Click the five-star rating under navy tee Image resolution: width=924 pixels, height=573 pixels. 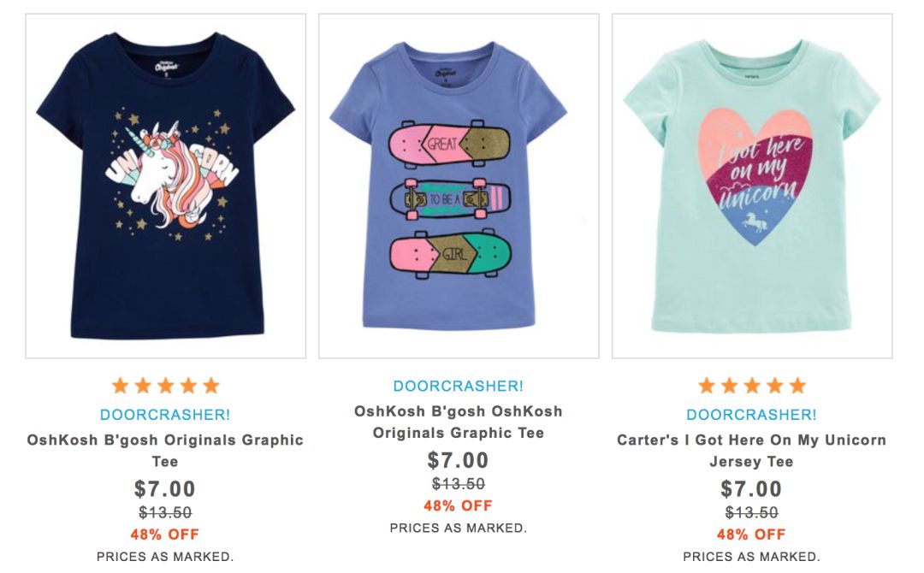(166, 386)
